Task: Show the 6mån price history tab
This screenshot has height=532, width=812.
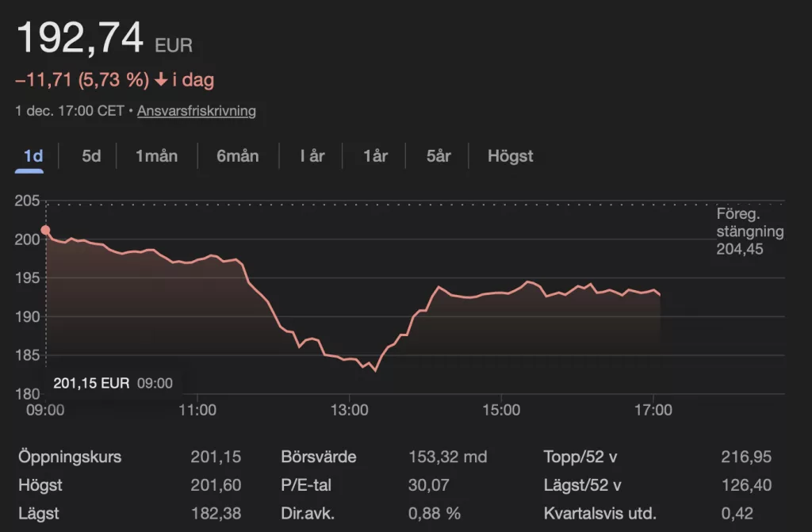Action: point(237,156)
